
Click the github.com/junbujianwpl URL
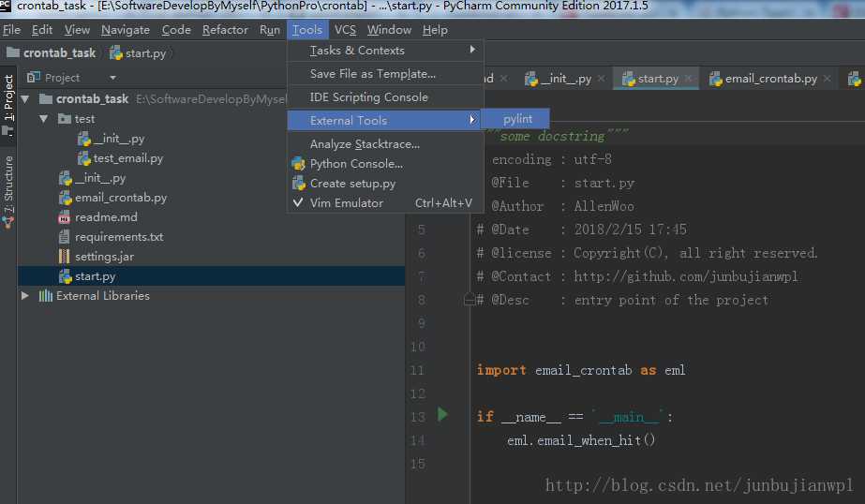click(x=686, y=276)
